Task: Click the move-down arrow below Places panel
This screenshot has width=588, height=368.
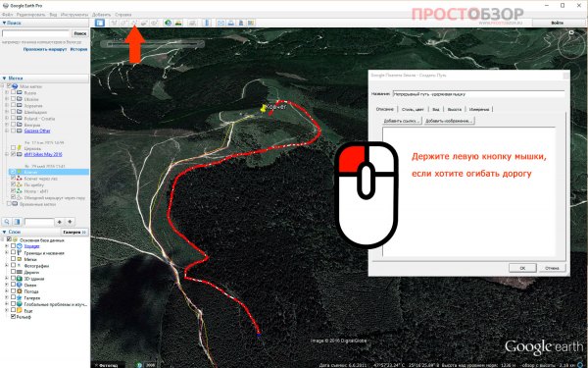Action: (70, 222)
